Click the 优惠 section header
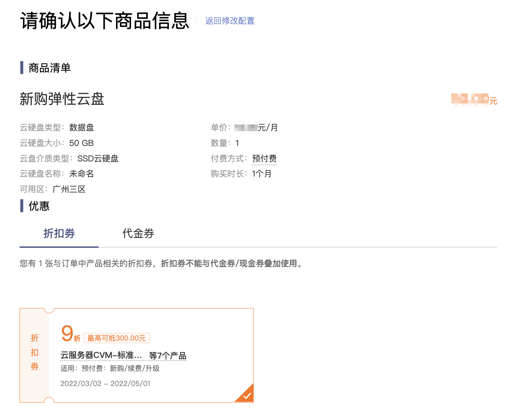Screen dimensions: 507x420 click(39, 206)
